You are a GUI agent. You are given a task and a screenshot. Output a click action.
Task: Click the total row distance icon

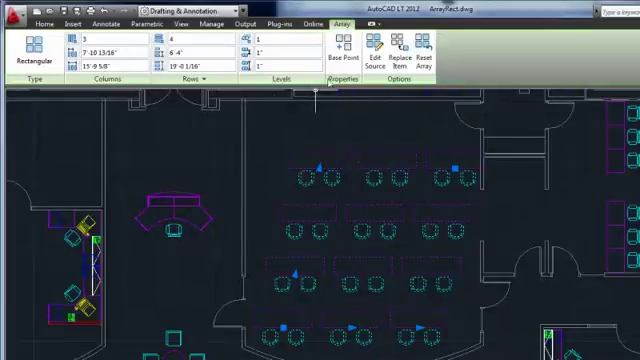coord(159,66)
